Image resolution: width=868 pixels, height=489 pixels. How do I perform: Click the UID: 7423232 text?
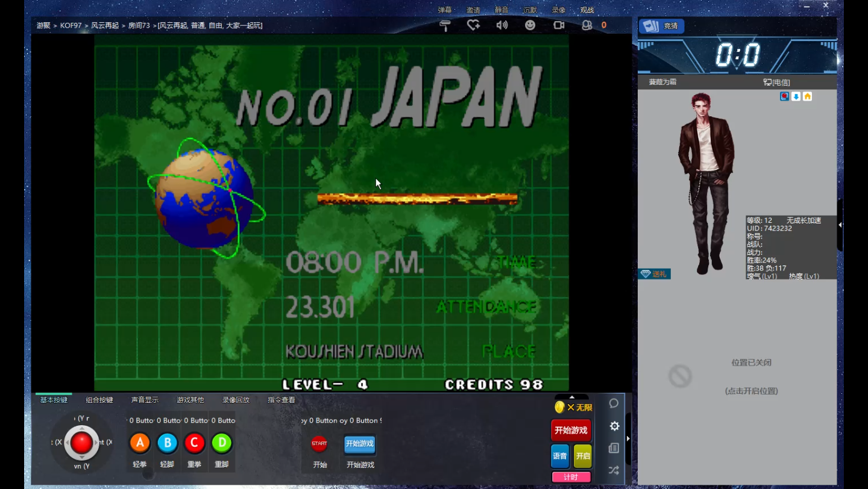pyautogui.click(x=769, y=228)
